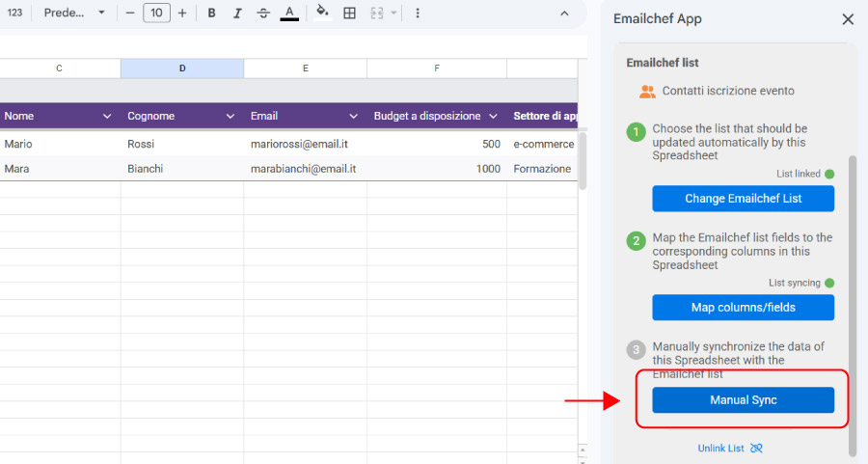Toggle italic text formatting

[237, 14]
